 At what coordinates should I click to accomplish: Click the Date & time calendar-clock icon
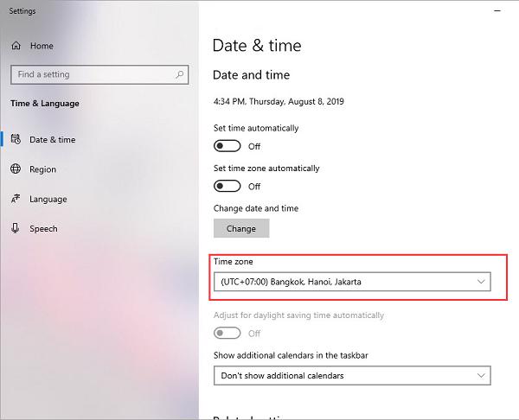[16, 140]
